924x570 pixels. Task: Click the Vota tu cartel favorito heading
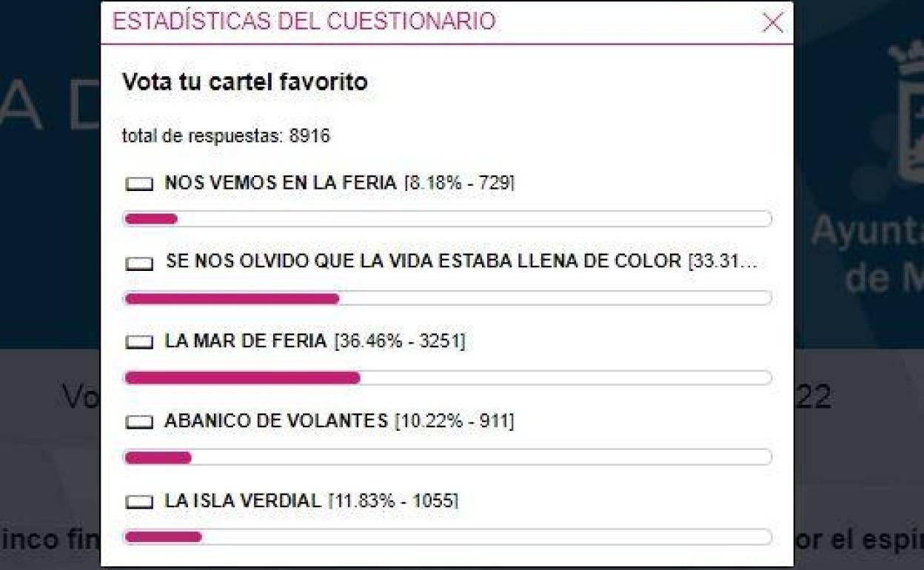pos(245,81)
